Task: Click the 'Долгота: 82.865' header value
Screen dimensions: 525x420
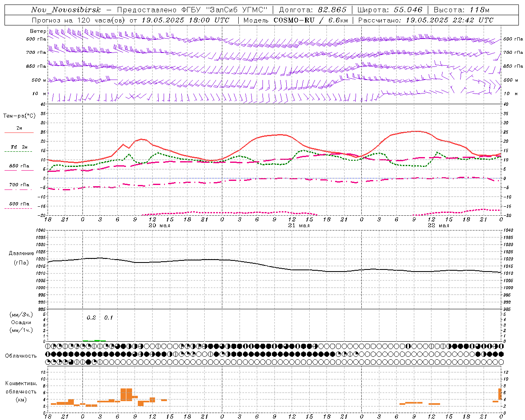Action: [x=313, y=10]
